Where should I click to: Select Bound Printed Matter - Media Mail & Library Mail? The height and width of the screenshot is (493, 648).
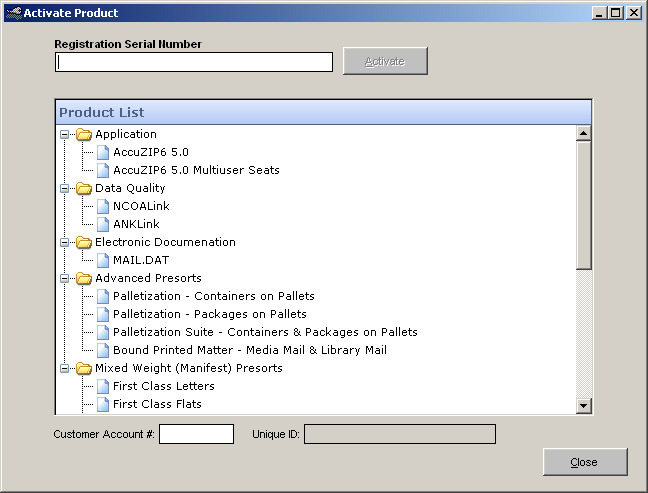[250, 350]
